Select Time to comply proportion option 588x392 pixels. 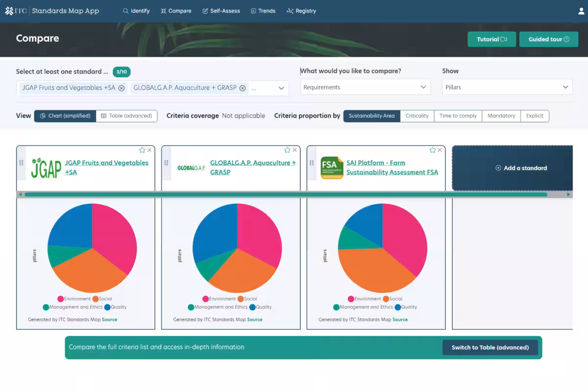458,116
